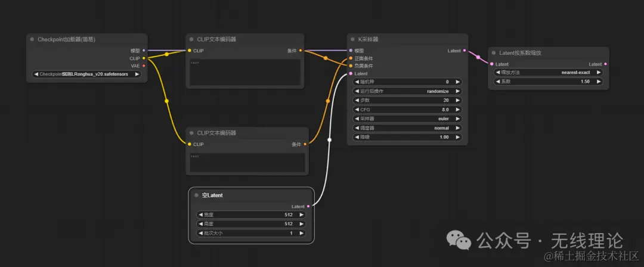Click the 步数 value 20
Viewport: 644px width, 267px height.
[446, 100]
